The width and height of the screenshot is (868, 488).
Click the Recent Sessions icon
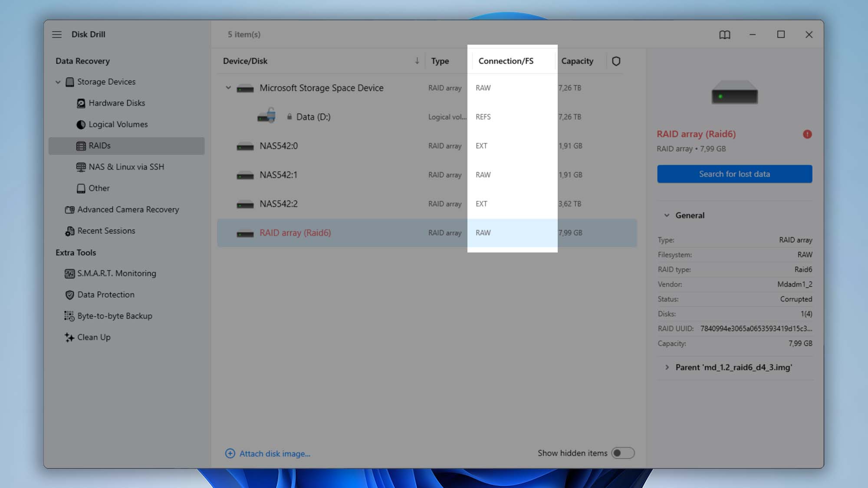[69, 231]
